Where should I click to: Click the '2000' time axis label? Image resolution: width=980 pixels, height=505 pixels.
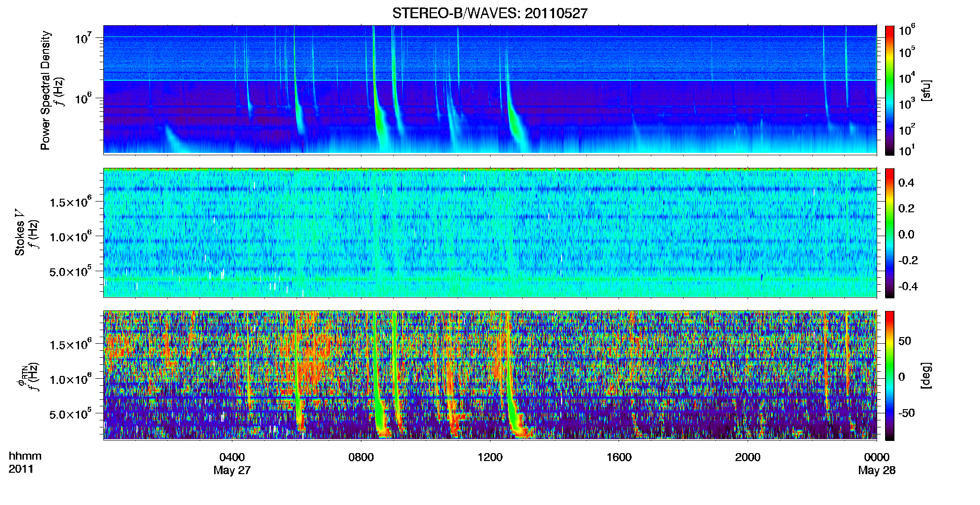pyautogui.click(x=748, y=457)
